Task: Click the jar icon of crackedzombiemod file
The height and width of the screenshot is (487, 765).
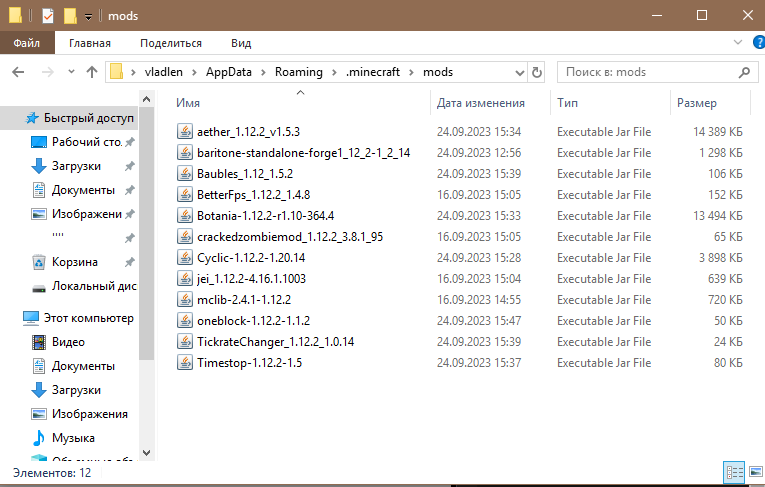Action: point(184,237)
